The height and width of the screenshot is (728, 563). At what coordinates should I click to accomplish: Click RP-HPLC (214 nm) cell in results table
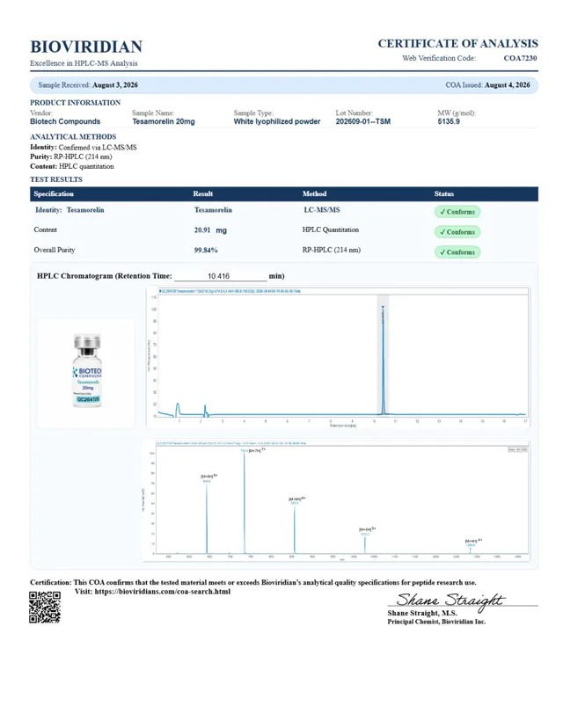pos(332,250)
